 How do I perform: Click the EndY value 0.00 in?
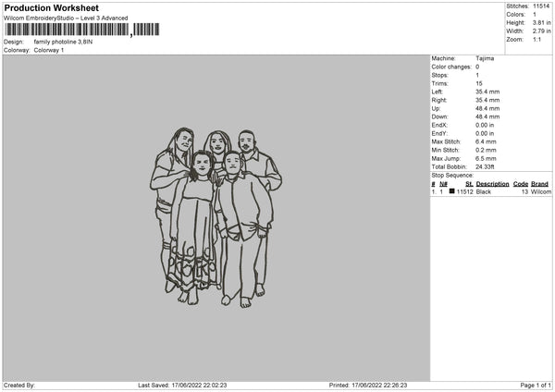485,134
